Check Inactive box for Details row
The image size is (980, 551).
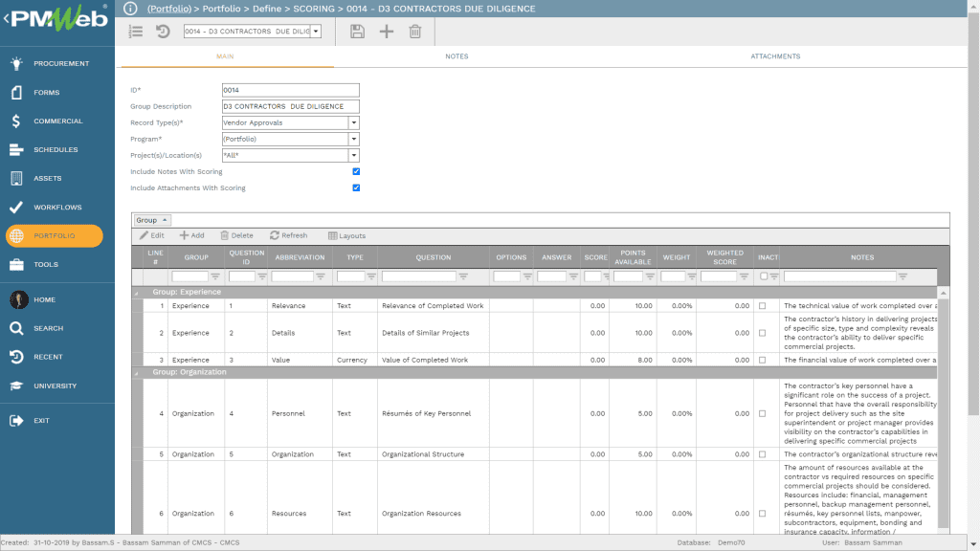(x=762, y=333)
